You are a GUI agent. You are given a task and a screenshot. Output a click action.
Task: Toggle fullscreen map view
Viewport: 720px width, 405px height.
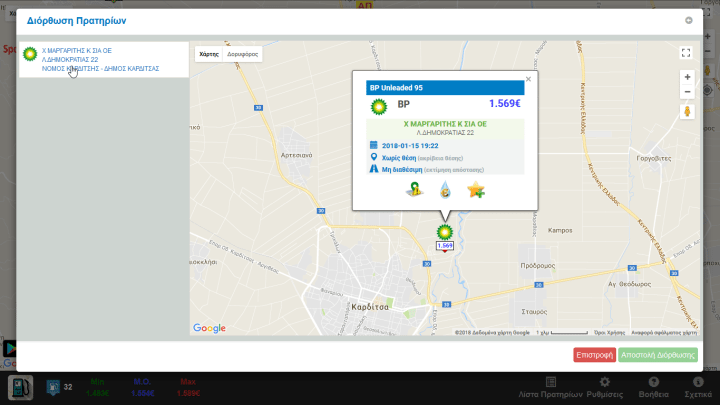(686, 54)
